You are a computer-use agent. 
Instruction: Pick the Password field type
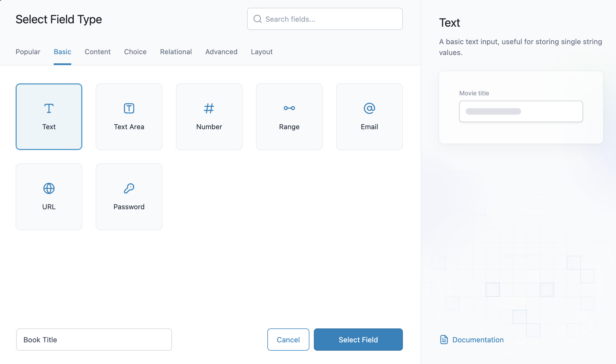[x=129, y=197]
